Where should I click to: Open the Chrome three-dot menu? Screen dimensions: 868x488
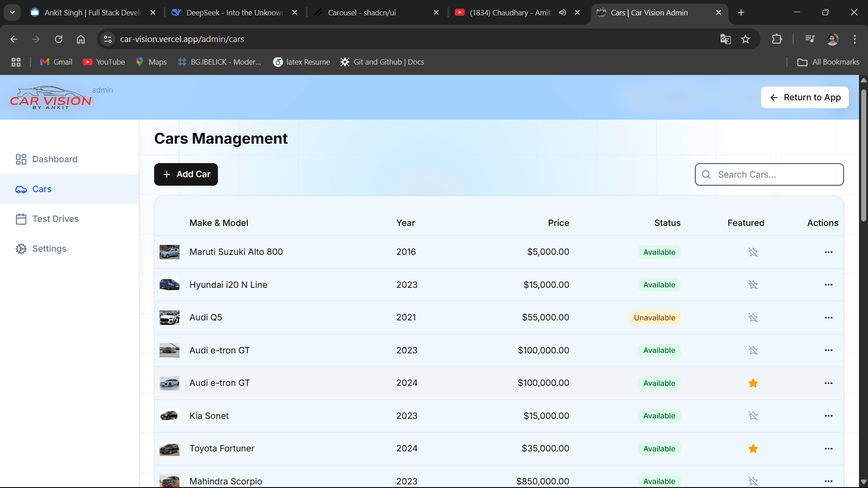854,39
